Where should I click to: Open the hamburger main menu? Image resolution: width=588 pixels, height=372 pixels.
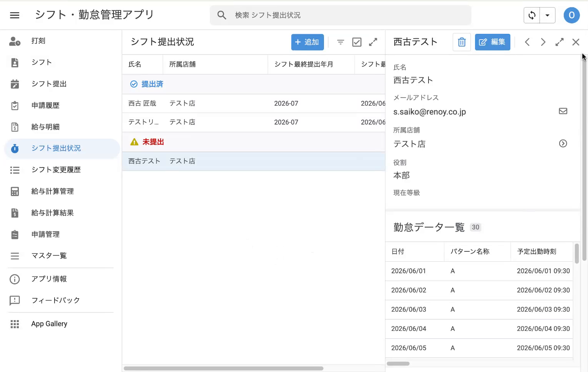(x=15, y=15)
